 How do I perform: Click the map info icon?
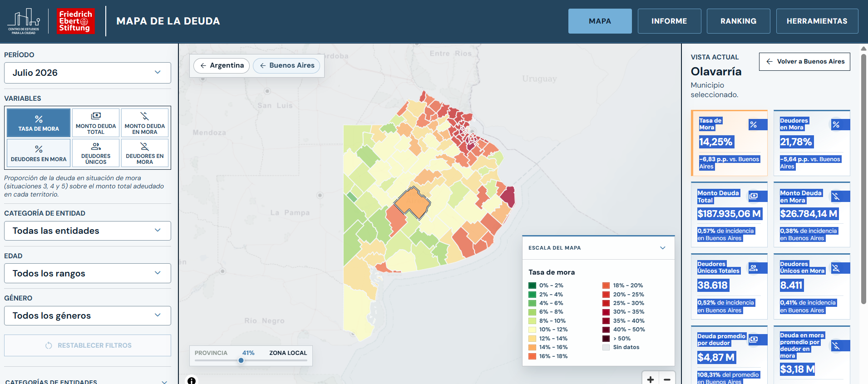pyautogui.click(x=192, y=380)
